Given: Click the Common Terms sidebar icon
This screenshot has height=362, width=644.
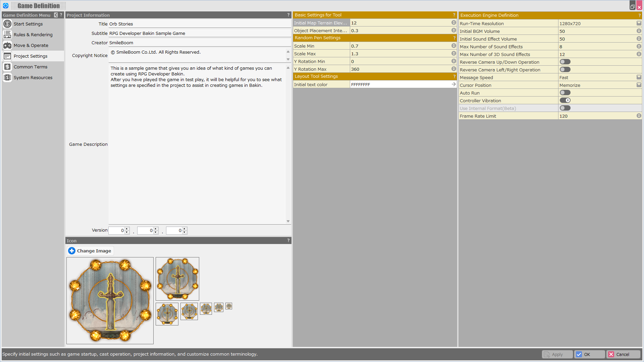Looking at the screenshot, I should coord(7,67).
